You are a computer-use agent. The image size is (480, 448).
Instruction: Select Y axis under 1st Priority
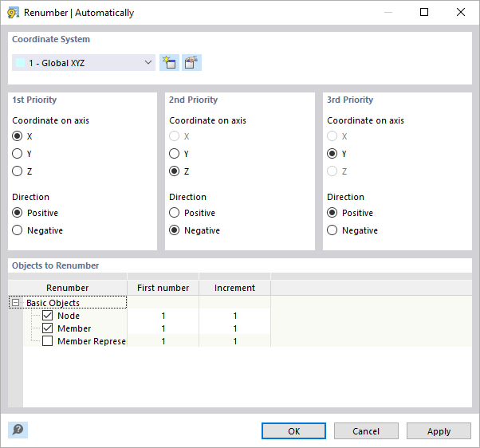click(x=18, y=154)
